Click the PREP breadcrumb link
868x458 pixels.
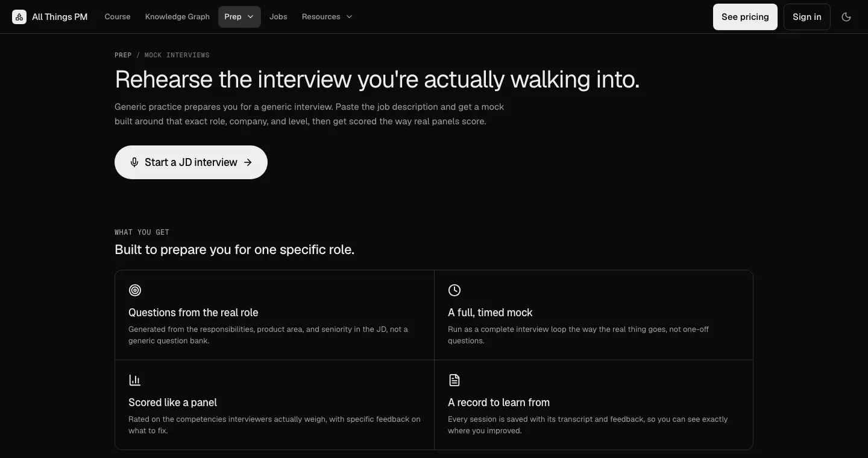click(x=123, y=55)
